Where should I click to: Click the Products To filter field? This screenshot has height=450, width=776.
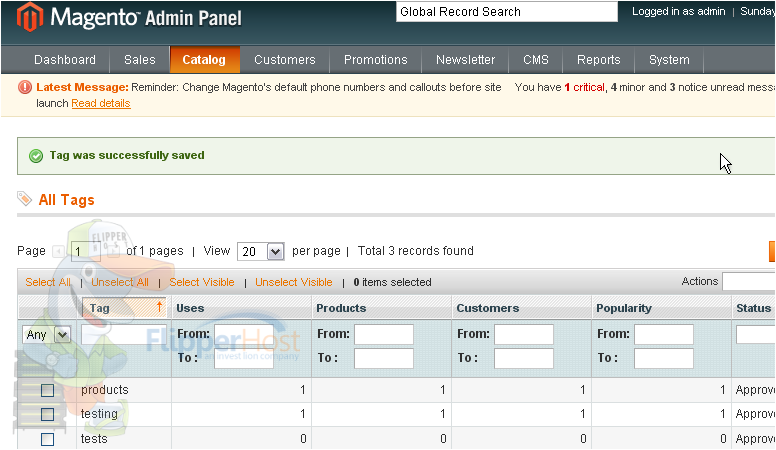(384, 358)
